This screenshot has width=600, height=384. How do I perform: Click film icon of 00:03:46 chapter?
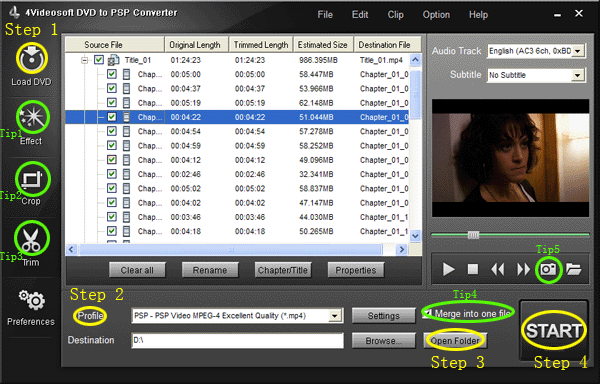click(x=126, y=217)
